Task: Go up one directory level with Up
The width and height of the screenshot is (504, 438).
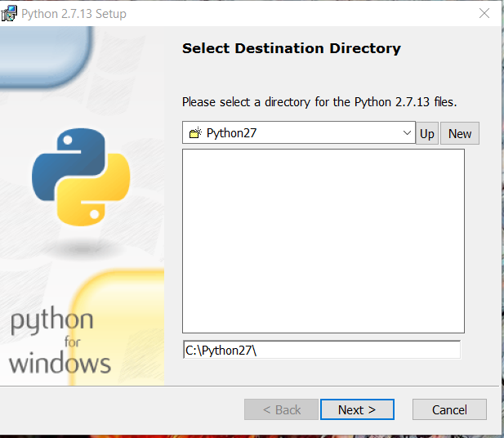Action: (x=427, y=133)
